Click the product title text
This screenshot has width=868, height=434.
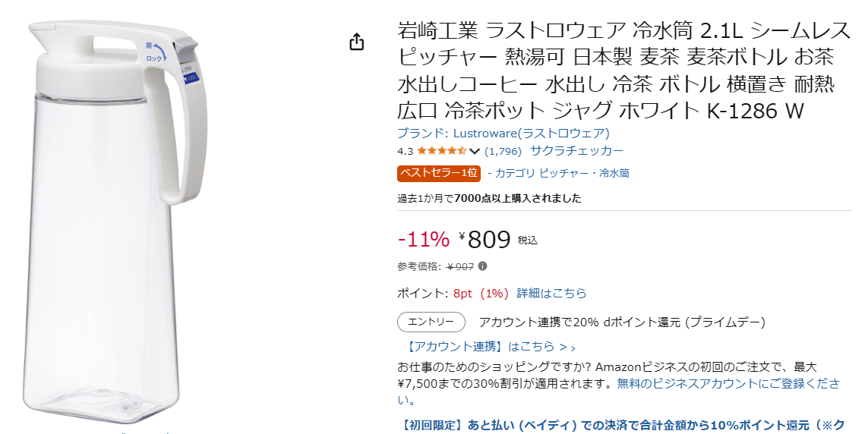point(624,71)
